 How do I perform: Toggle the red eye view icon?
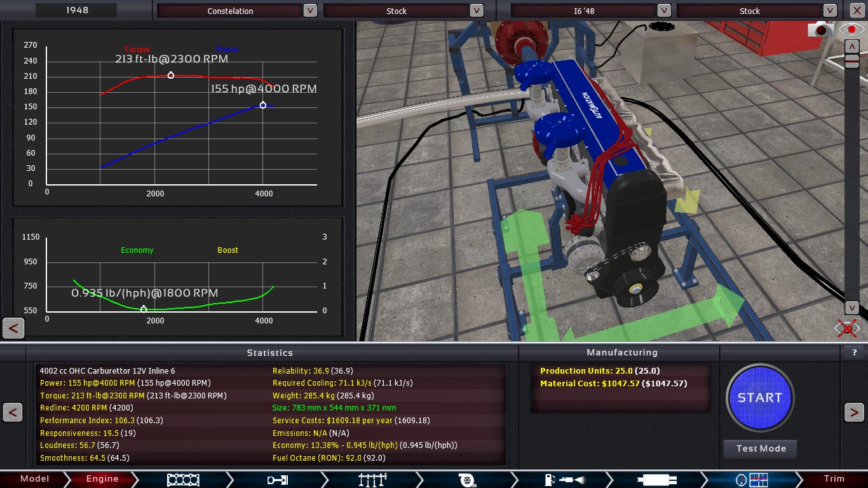click(x=851, y=29)
